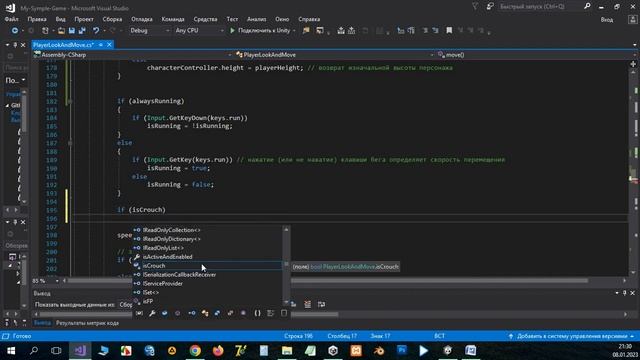This screenshot has height=360, width=640.
Task: Open the Сборка menu
Action: coord(112,19)
